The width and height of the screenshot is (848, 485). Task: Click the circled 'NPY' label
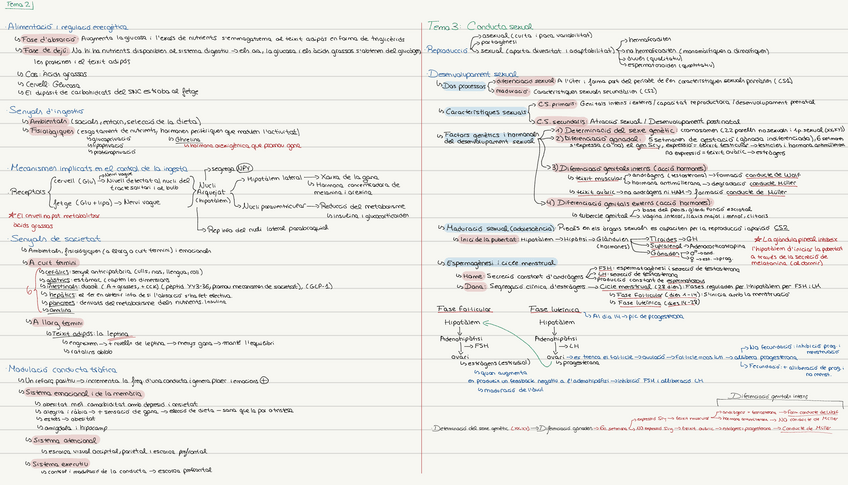click(x=244, y=169)
